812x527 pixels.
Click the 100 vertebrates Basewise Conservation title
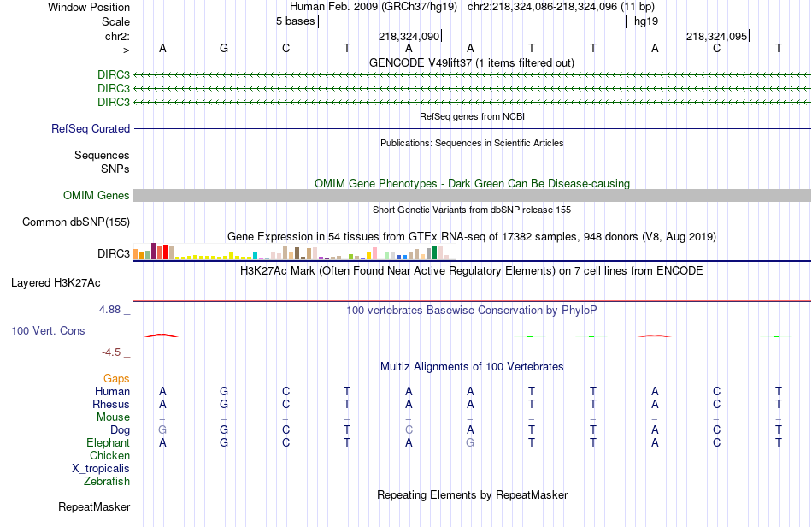[x=472, y=311]
